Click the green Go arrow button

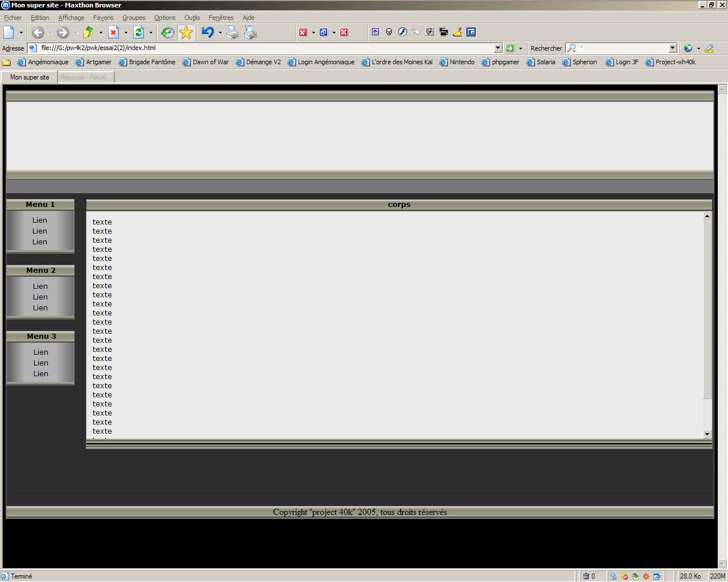tap(510, 48)
